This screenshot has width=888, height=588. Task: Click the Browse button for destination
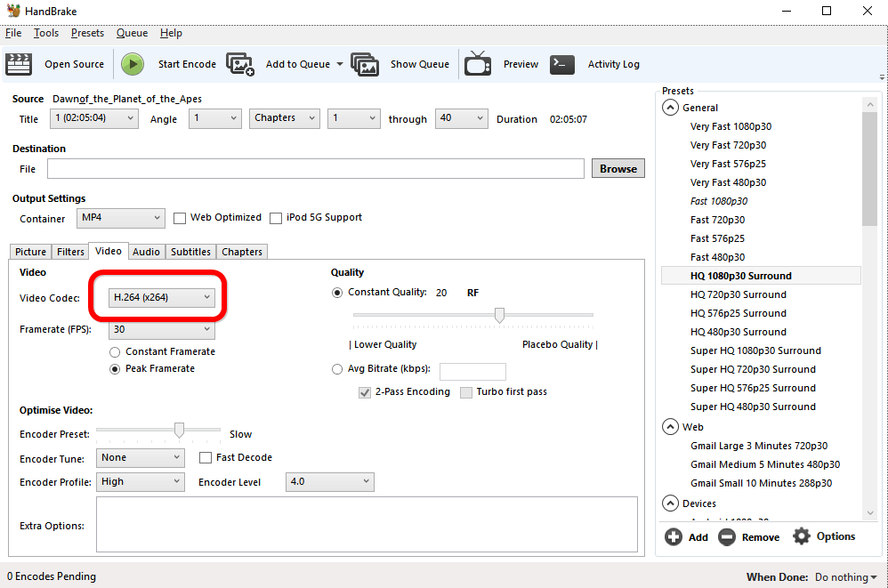pos(618,168)
